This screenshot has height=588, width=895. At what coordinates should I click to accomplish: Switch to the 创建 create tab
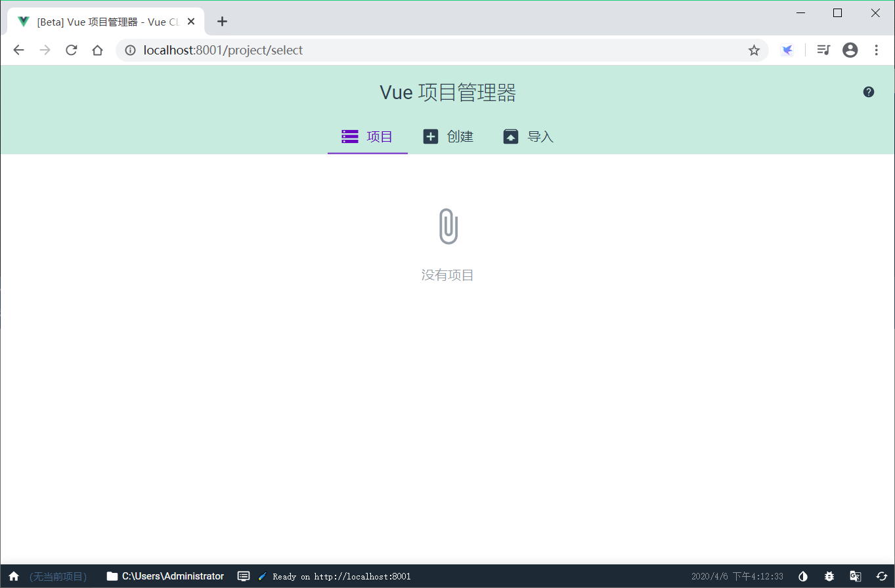point(448,136)
